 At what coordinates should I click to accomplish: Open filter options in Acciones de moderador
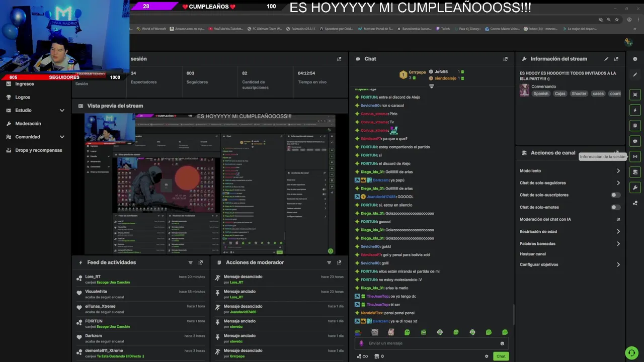coord(329,262)
